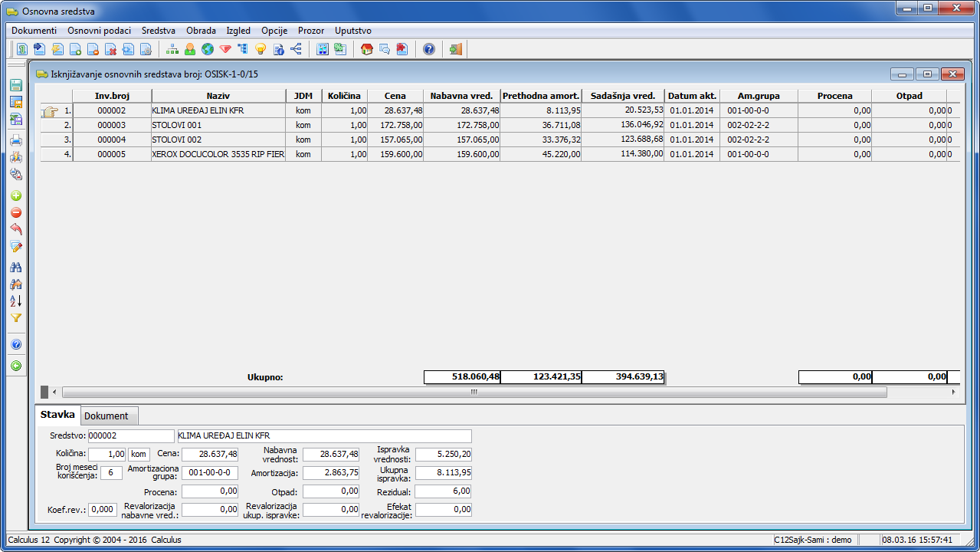Click the exit door toolbar icon

(456, 49)
